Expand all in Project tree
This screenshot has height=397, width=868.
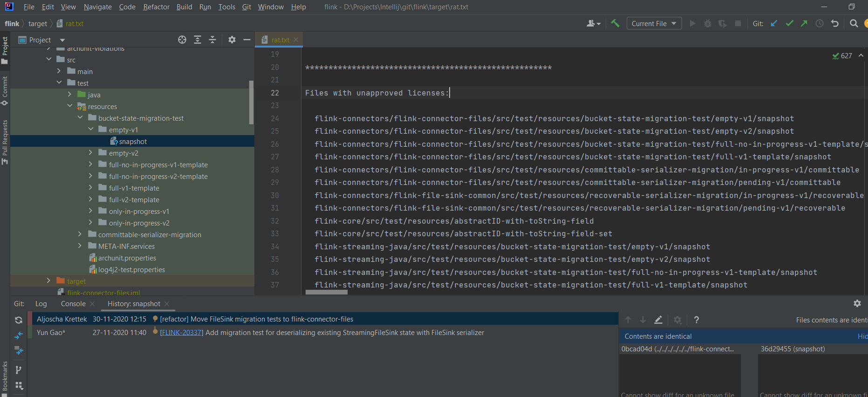(198, 40)
